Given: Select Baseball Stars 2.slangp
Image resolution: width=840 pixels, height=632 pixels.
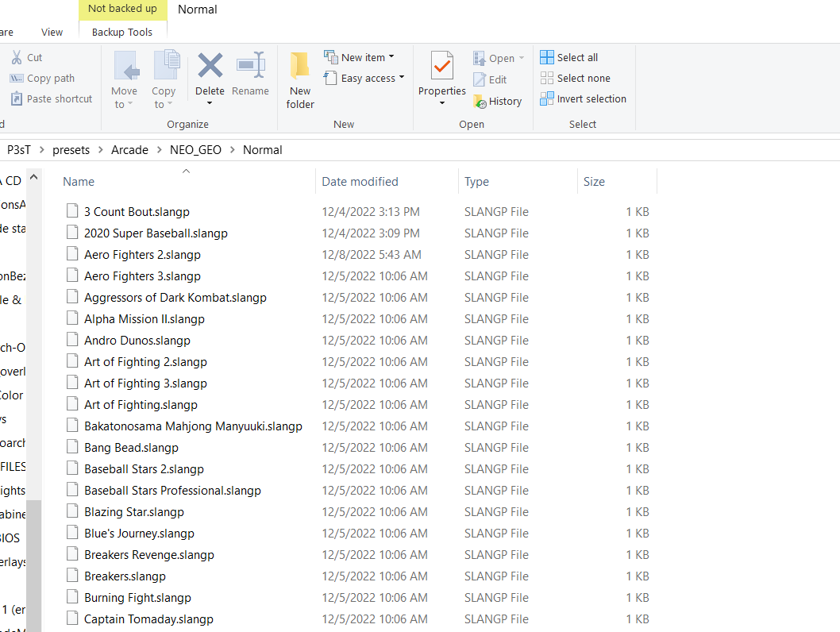Looking at the screenshot, I should [x=144, y=468].
